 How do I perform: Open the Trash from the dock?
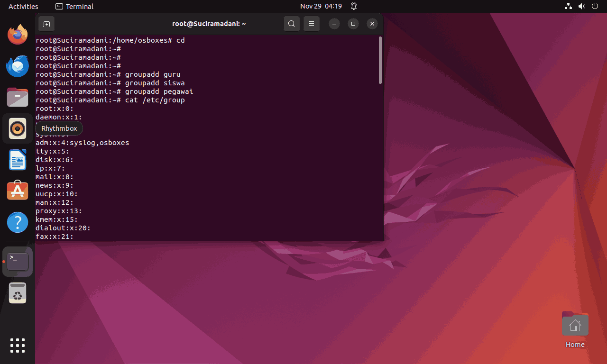point(18,293)
